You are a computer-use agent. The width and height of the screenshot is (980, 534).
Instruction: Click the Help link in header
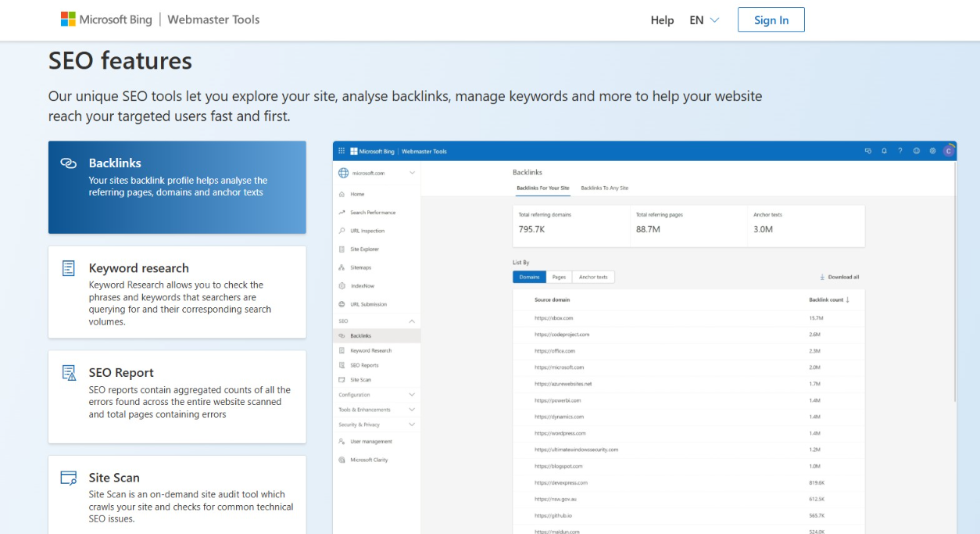[662, 20]
